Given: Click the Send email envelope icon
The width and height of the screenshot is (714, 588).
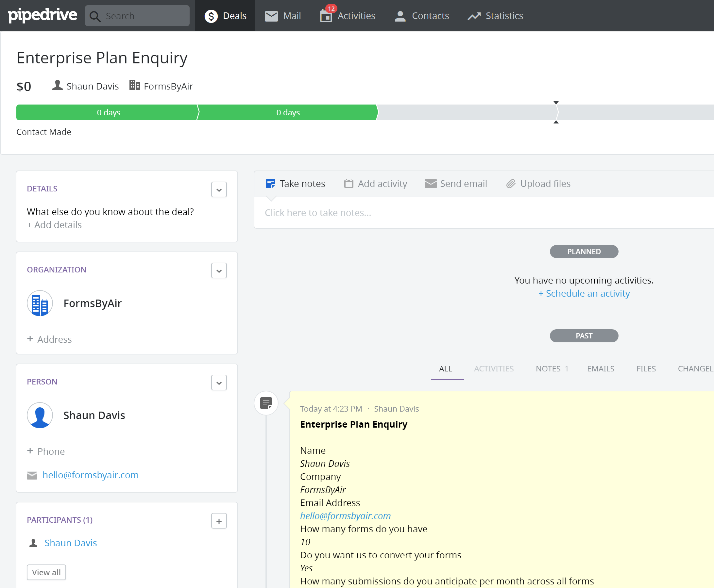Looking at the screenshot, I should coord(431,184).
